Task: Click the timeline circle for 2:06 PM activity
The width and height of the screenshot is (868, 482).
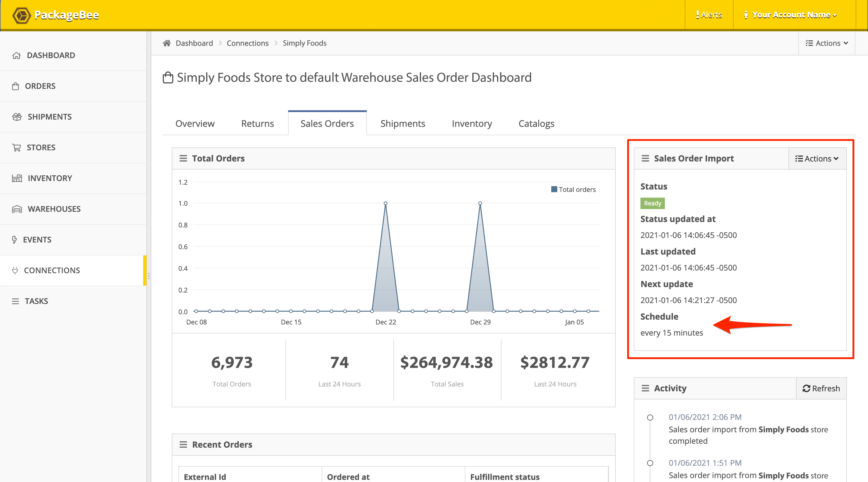Action: (x=650, y=418)
